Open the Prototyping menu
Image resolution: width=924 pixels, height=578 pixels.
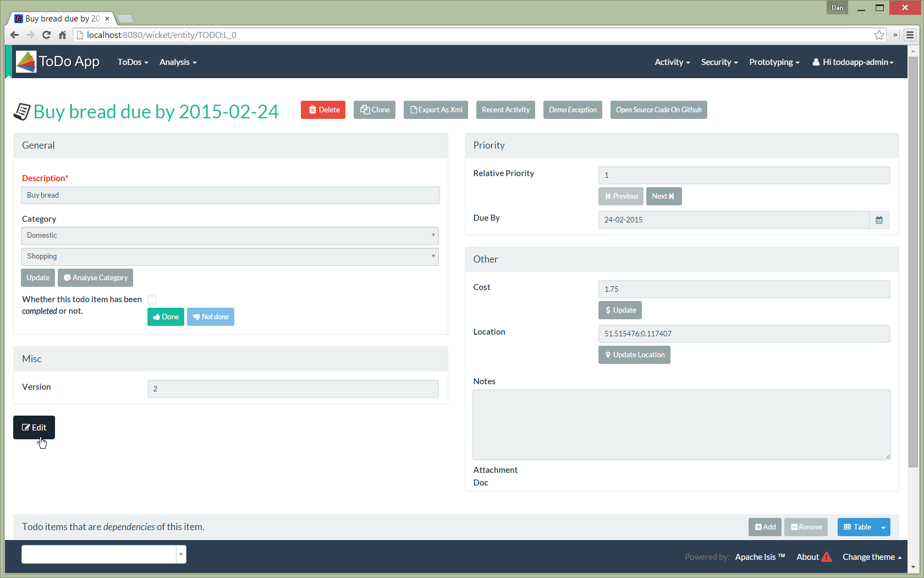pyautogui.click(x=774, y=62)
